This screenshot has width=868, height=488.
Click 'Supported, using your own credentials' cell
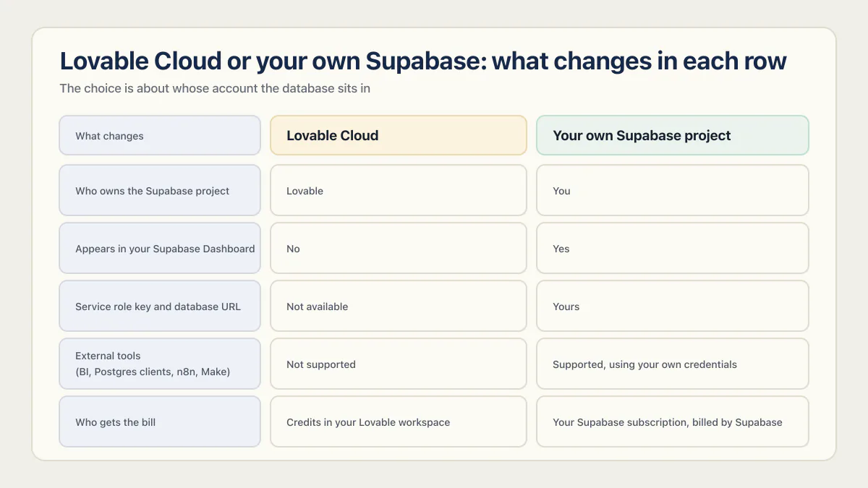click(x=673, y=364)
